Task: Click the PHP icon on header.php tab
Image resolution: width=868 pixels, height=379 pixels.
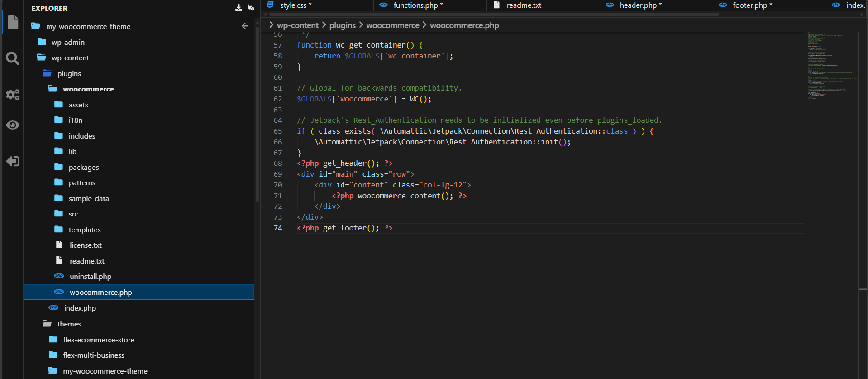Action: click(x=610, y=5)
